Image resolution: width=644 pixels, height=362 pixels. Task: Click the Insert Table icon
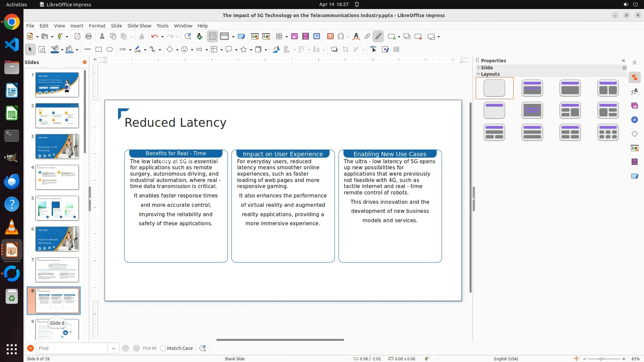pyautogui.click(x=279, y=37)
